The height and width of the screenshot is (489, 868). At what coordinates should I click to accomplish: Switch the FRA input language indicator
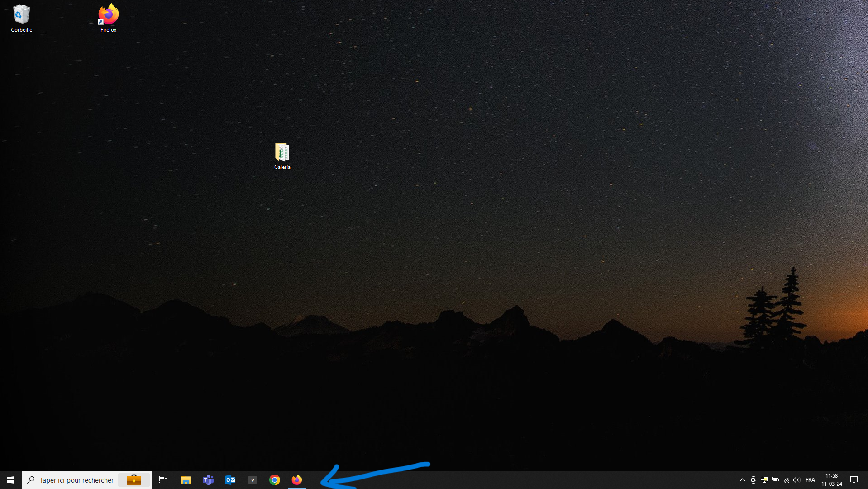pyautogui.click(x=810, y=480)
